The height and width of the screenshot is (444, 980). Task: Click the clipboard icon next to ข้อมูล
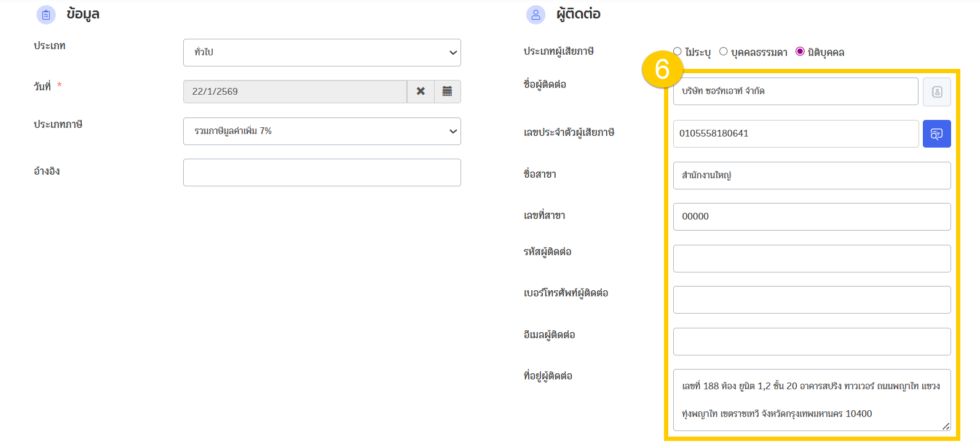46,15
